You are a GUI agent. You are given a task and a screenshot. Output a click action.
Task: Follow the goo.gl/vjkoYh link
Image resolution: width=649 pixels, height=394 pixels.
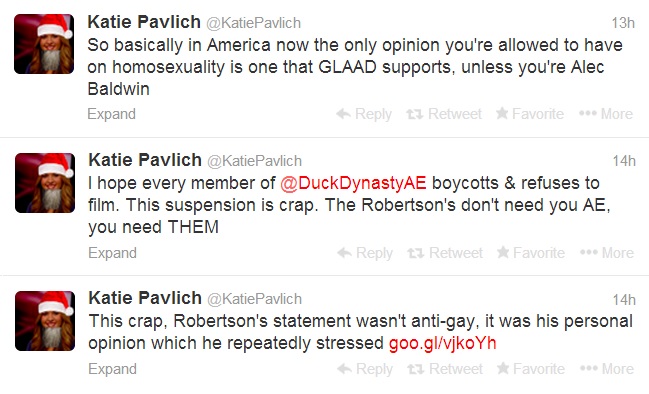442,343
